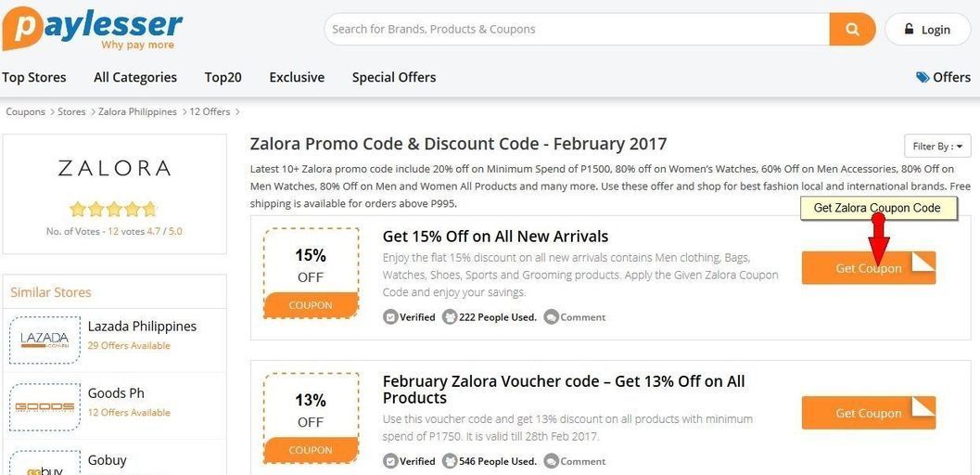980x475 pixels.
Task: Click the five-star rating for Zalora
Action: click(114, 210)
